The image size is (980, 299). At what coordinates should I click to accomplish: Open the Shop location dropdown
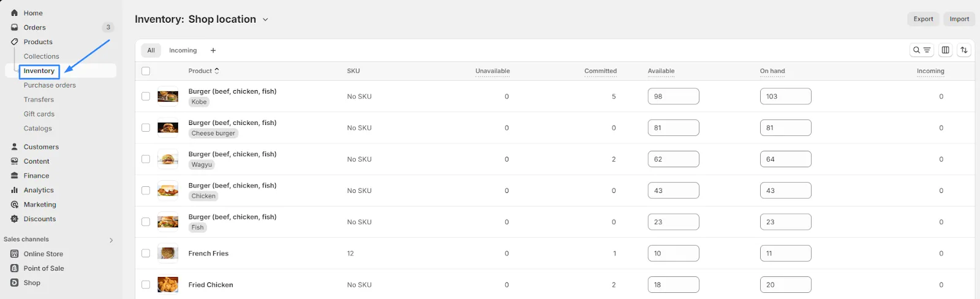click(x=228, y=19)
